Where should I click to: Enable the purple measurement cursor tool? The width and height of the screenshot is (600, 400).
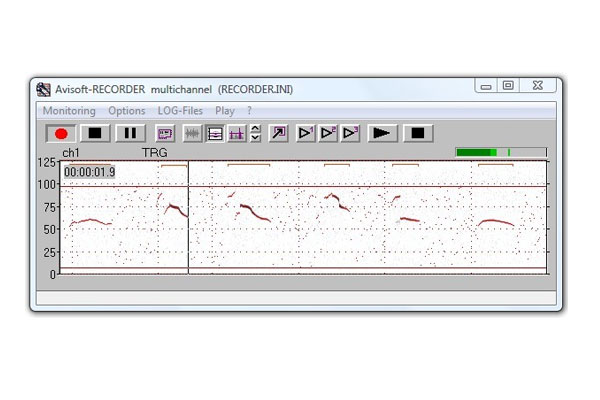point(236,134)
